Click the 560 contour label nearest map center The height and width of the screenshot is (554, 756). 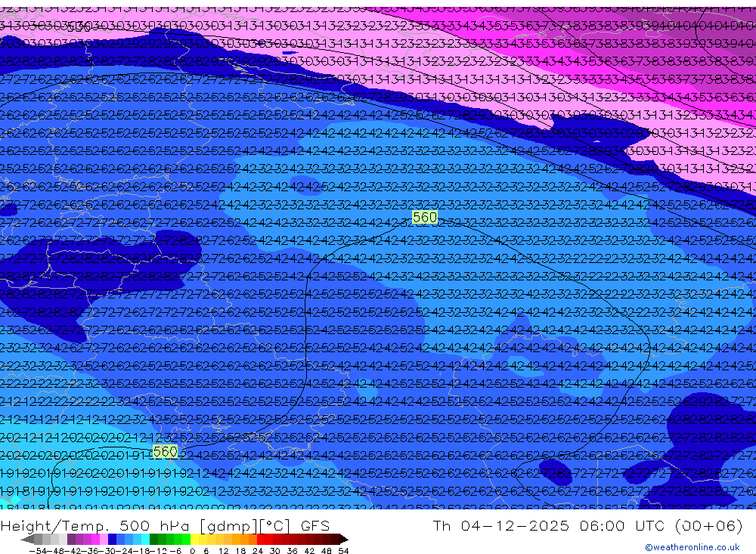[425, 218]
